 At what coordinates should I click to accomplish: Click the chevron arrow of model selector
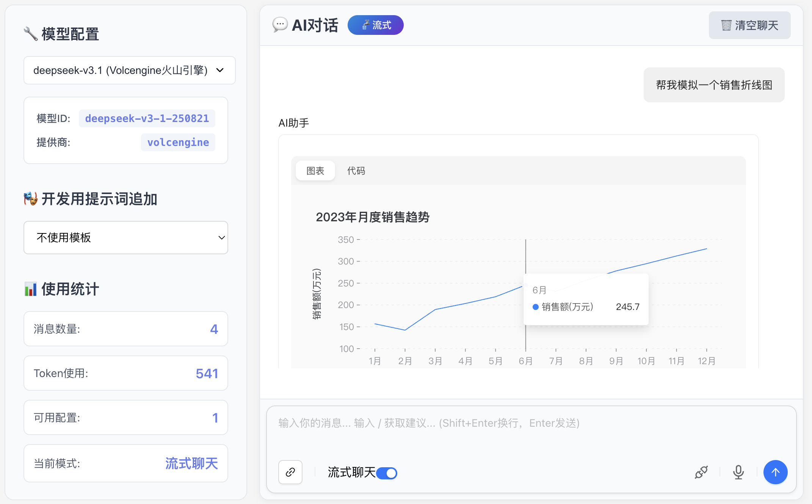pos(220,70)
